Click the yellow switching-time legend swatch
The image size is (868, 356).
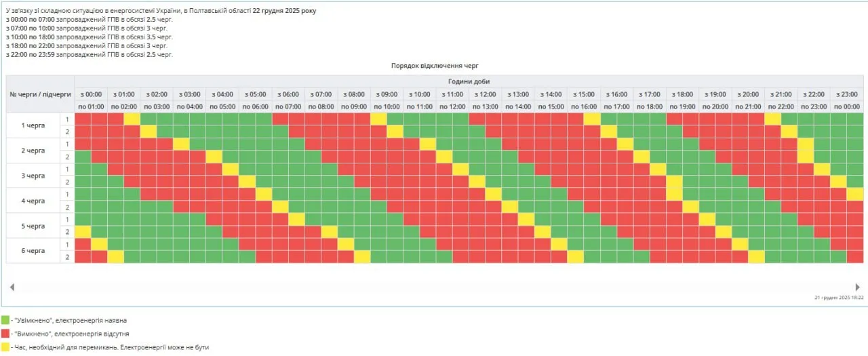click(x=5, y=347)
